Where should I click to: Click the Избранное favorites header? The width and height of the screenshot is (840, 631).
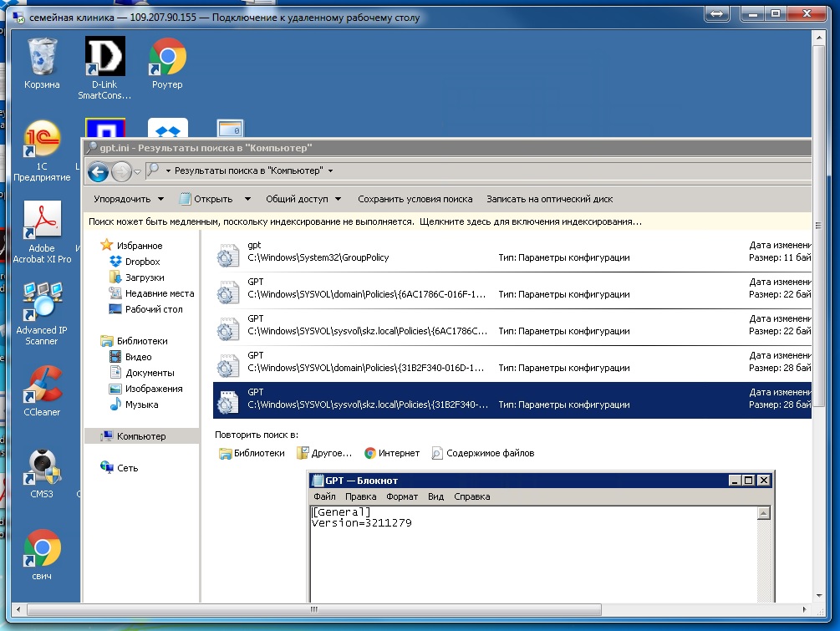click(x=132, y=246)
